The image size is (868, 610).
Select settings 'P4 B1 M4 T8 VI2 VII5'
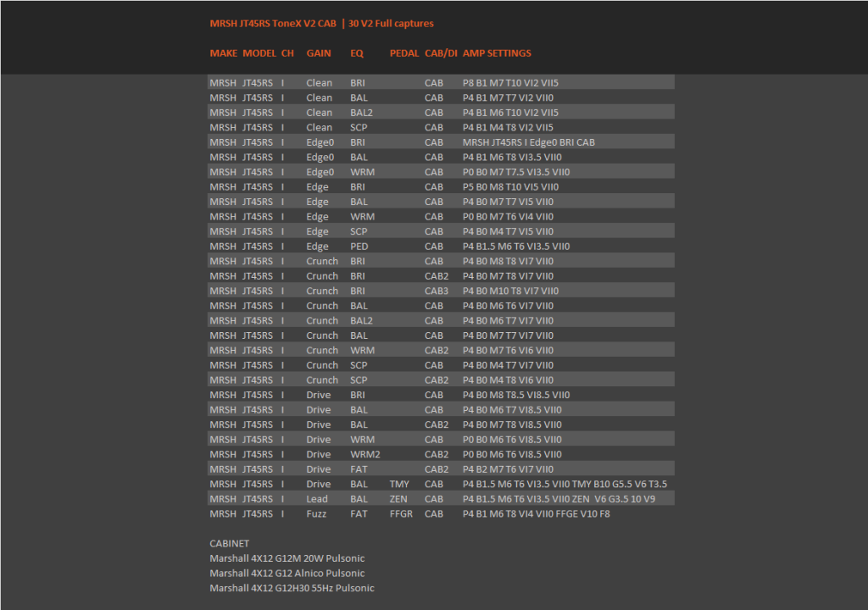[509, 127]
